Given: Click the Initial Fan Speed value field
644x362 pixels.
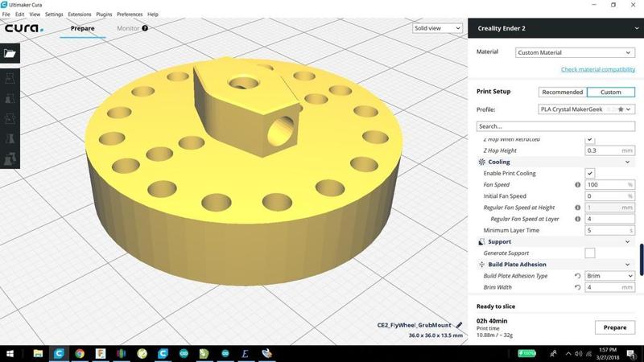Looking at the screenshot, I should (610, 196).
